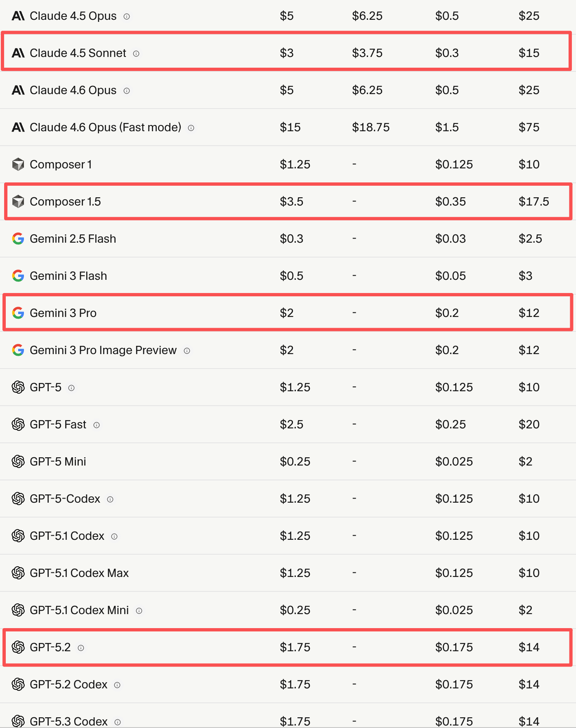Image resolution: width=576 pixels, height=728 pixels.
Task: Click the Google logo beside Gemini 3 Flash
Action: 18,276
